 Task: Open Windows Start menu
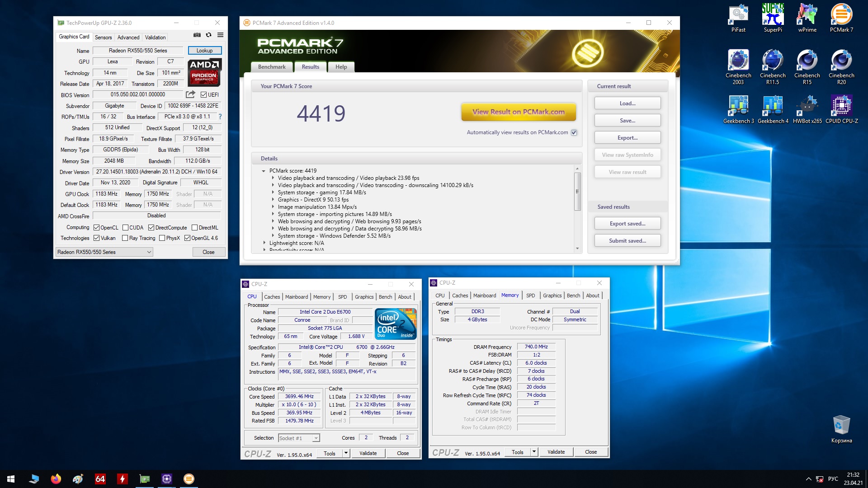coord(11,479)
